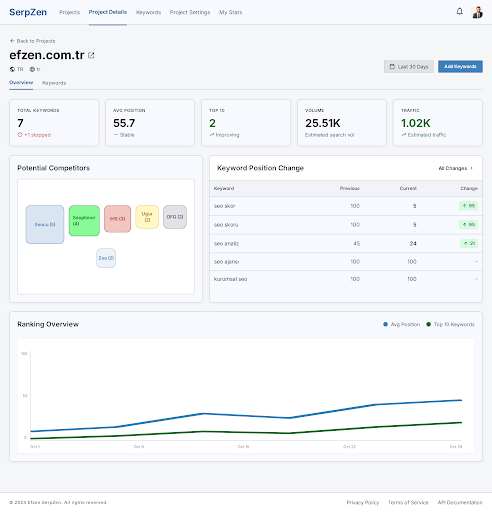492x512 pixels.
Task: Click the Traffic estimated trend icon
Action: click(x=404, y=135)
